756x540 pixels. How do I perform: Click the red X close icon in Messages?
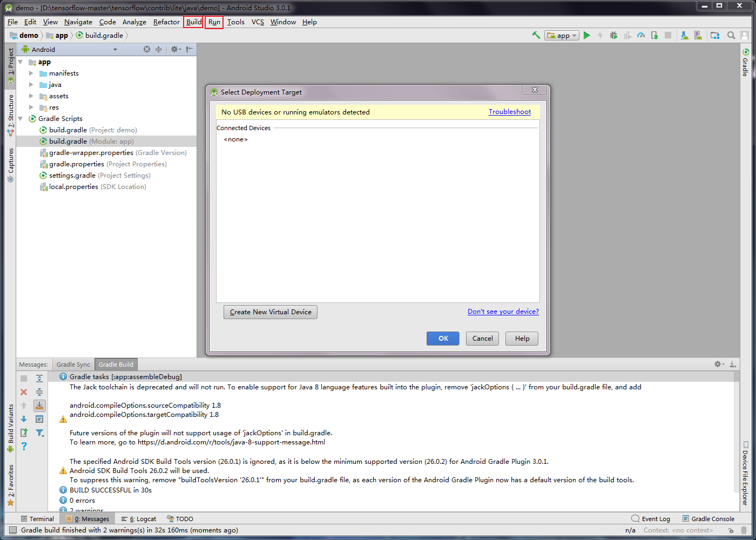click(24, 392)
